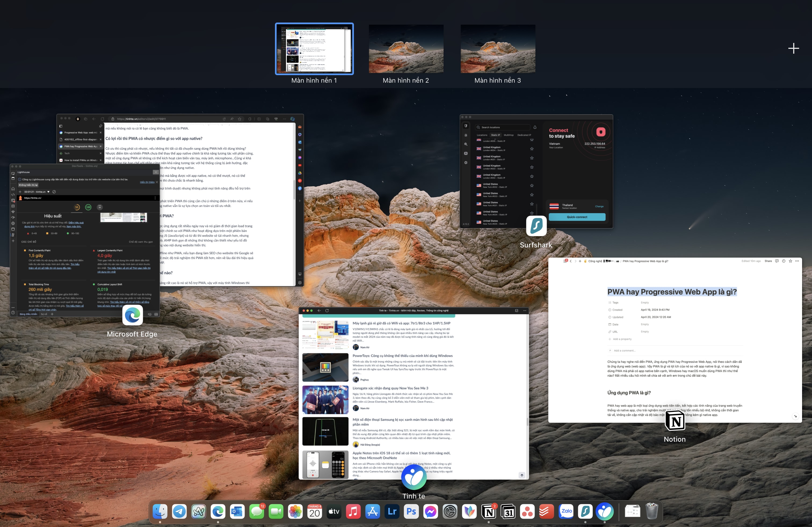The height and width of the screenshot is (527, 812).
Task: Click the Change location link for Thailand
Action: (599, 206)
